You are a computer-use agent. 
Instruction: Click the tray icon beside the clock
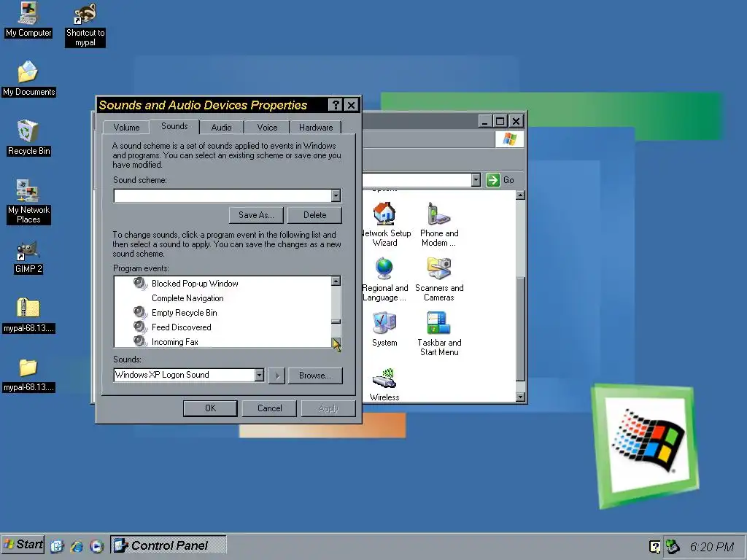pyautogui.click(x=673, y=547)
